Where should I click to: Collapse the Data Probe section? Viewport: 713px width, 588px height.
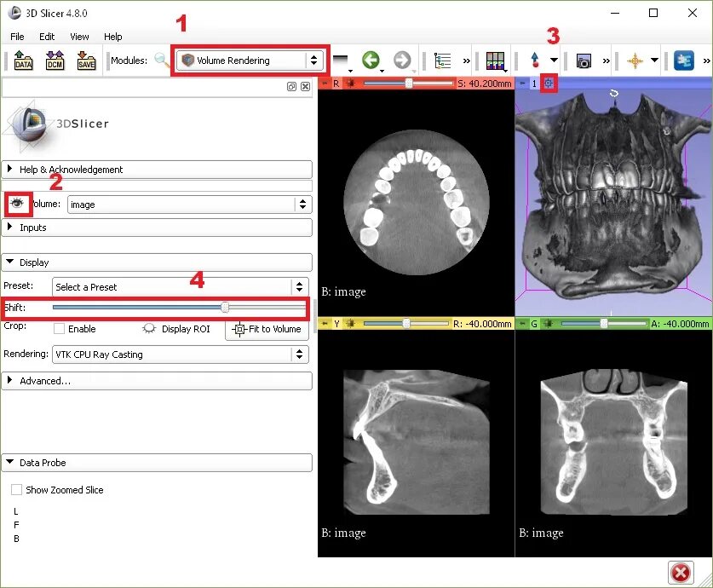[157, 463]
